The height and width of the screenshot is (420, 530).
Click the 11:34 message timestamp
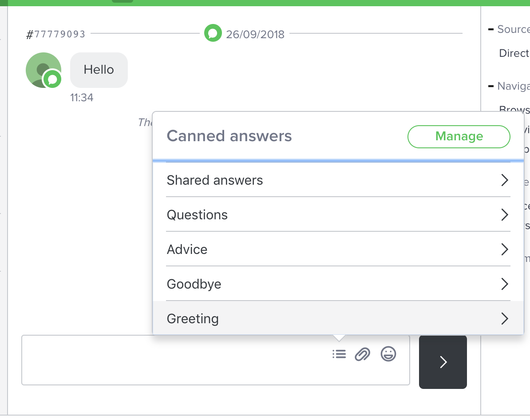pyautogui.click(x=82, y=98)
